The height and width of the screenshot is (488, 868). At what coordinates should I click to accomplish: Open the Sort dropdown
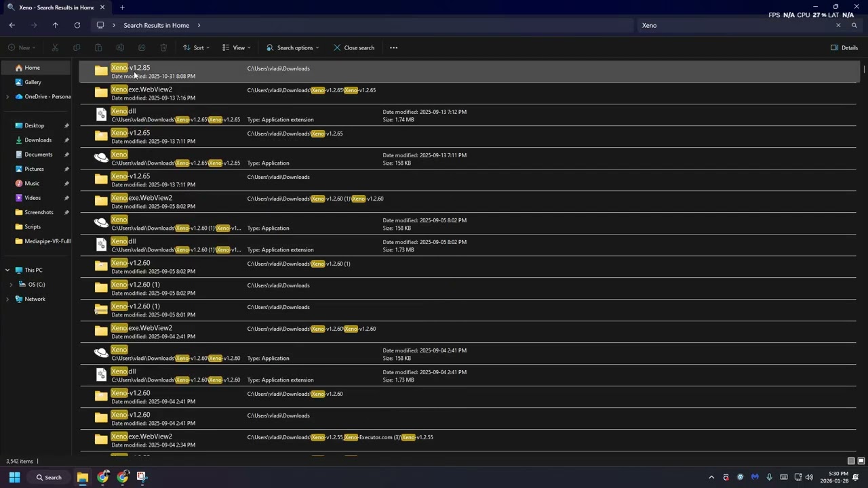coord(196,47)
